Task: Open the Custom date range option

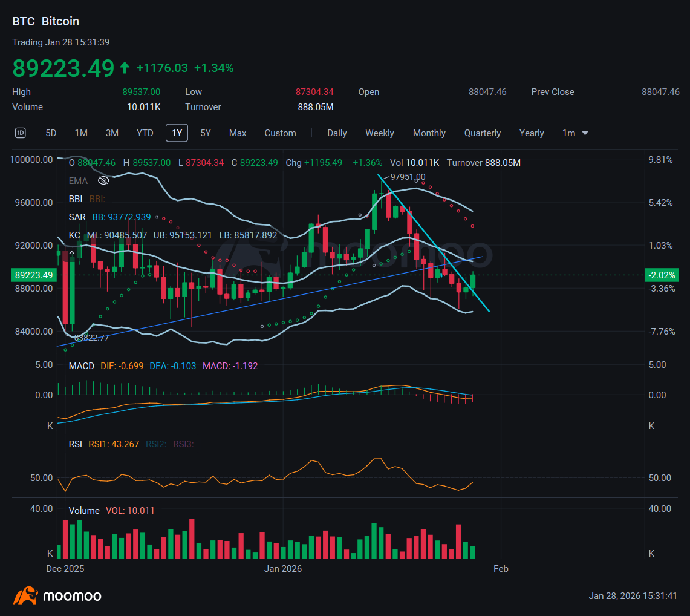Action: 280,133
